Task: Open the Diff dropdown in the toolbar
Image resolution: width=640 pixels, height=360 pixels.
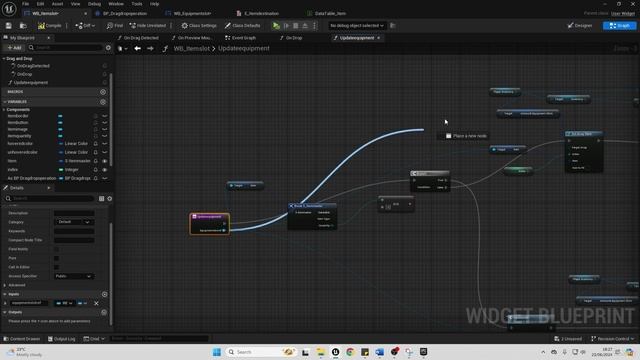Action: click(x=85, y=26)
